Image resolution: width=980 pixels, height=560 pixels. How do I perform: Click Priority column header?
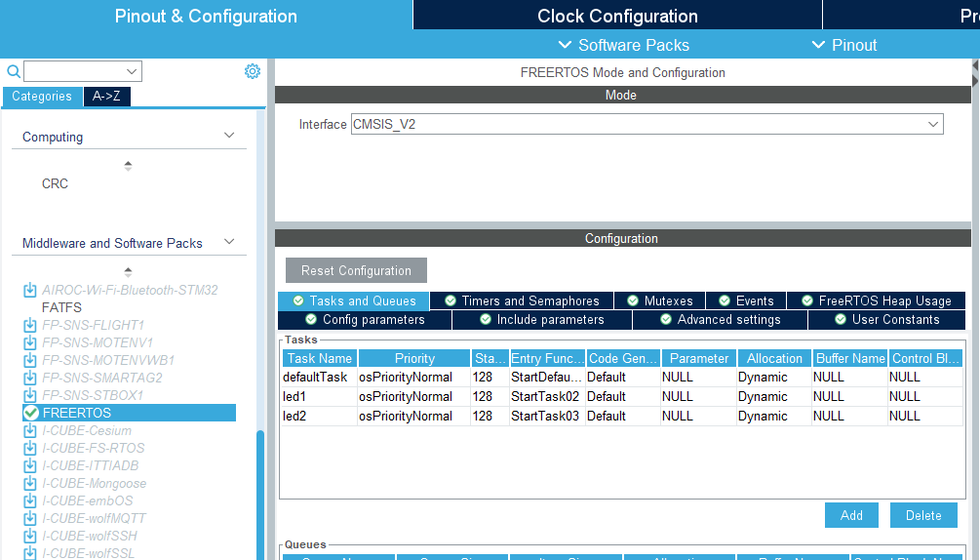tap(414, 358)
